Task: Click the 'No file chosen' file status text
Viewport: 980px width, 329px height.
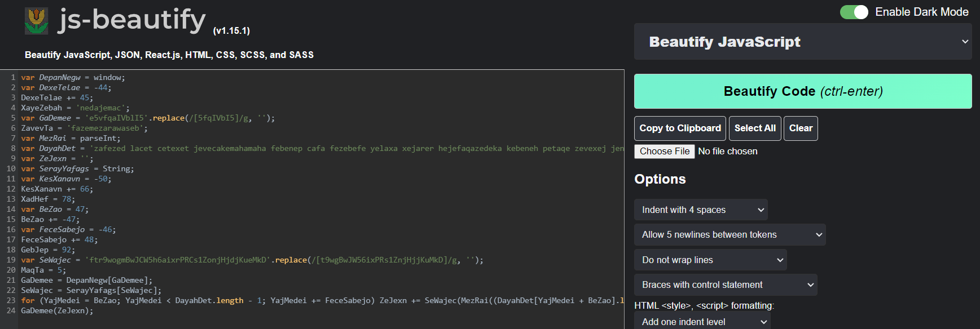Action: click(728, 151)
